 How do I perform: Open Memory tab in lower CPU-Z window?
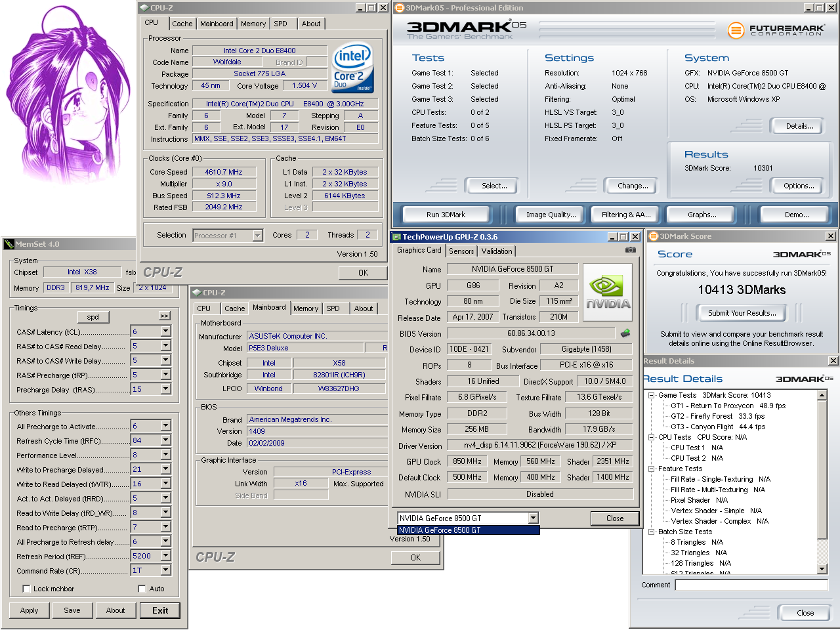306,308
